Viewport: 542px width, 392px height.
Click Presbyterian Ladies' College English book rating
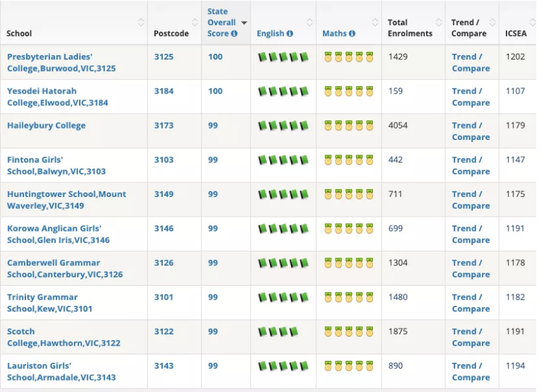[283, 57]
